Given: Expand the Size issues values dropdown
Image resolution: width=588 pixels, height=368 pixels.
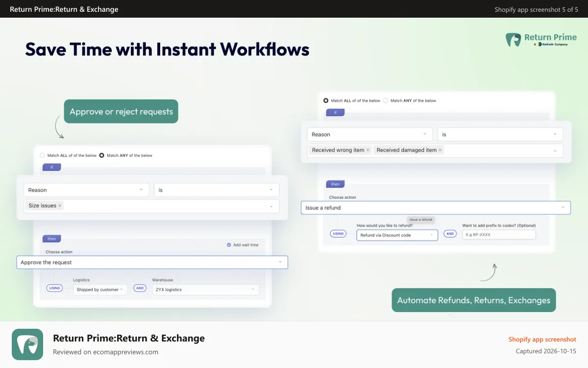Looking at the screenshot, I should click(x=271, y=206).
